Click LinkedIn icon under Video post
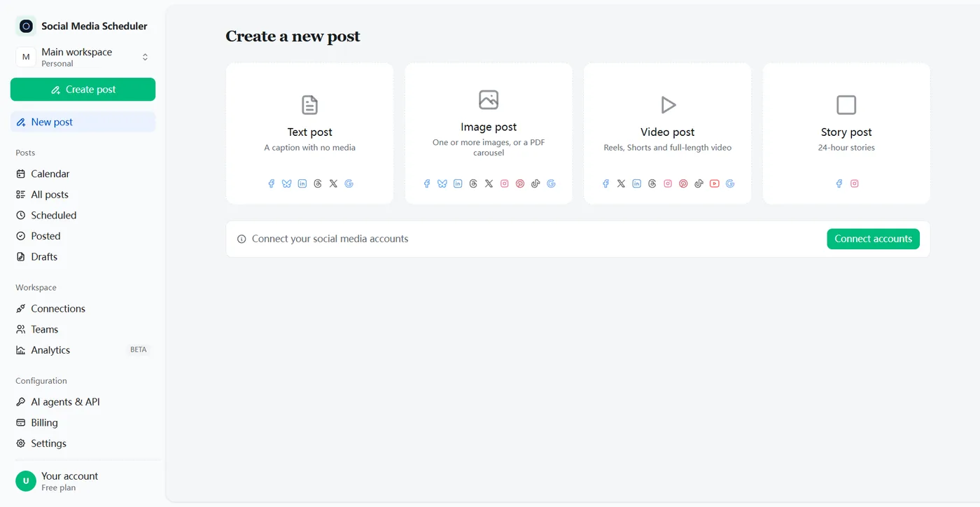This screenshot has width=980, height=507. [x=636, y=183]
